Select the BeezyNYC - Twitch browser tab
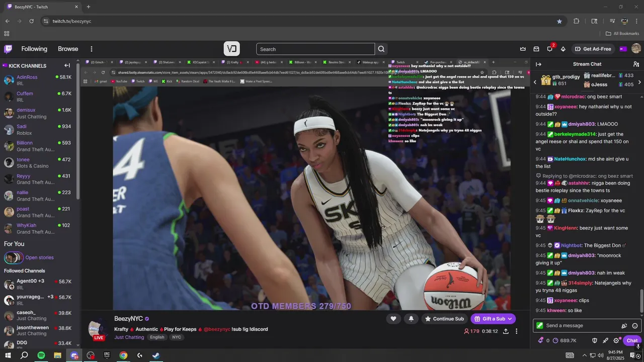The image size is (644, 362). point(42,7)
